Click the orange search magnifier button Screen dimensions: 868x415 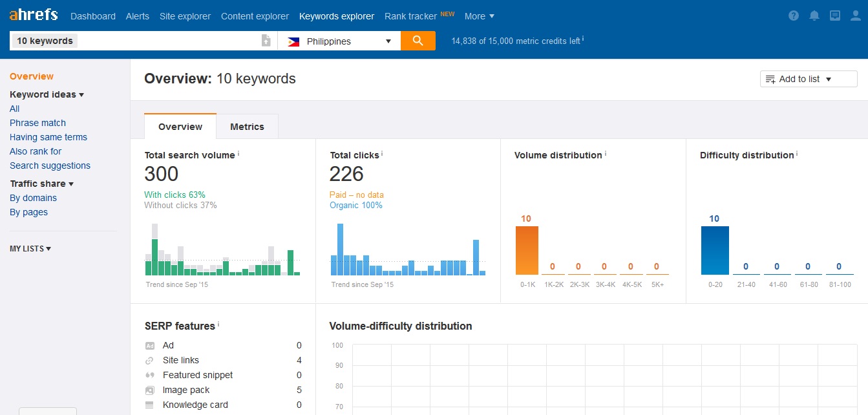(x=418, y=41)
